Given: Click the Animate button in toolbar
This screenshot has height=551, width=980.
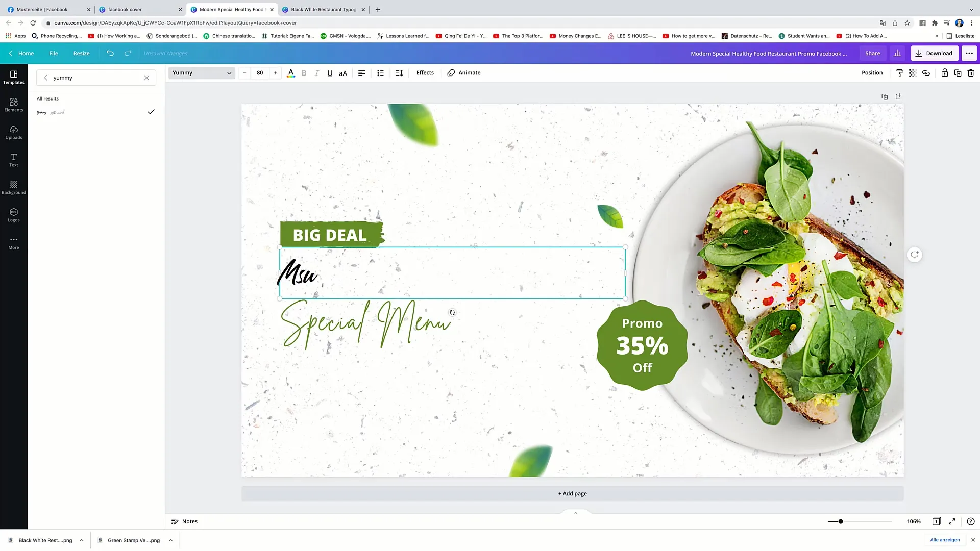Looking at the screenshot, I should 469,72.
